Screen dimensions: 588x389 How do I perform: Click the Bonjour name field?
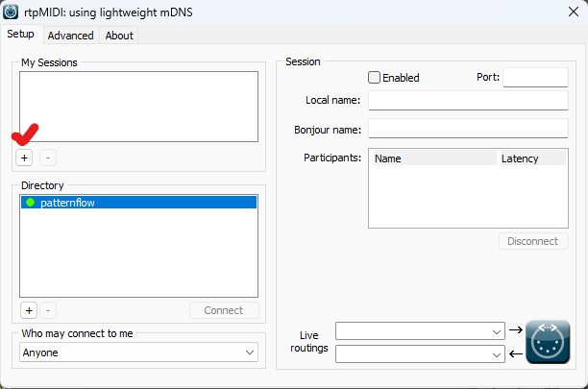point(468,129)
